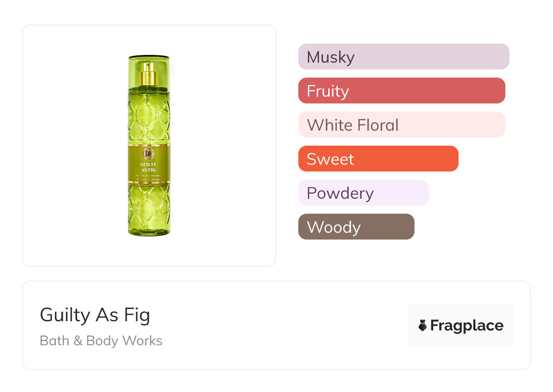Image resolution: width=553 pixels, height=392 pixels.
Task: Open the Bath & Body Works brand link
Action: click(x=101, y=341)
